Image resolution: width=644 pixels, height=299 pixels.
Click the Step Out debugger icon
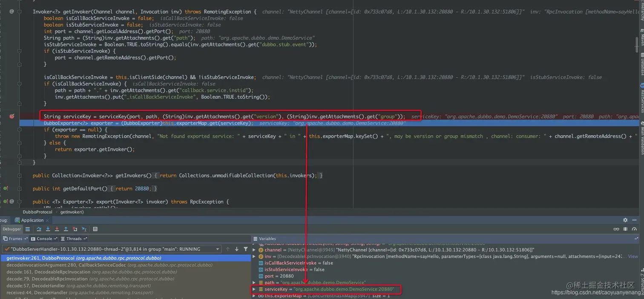click(66, 229)
